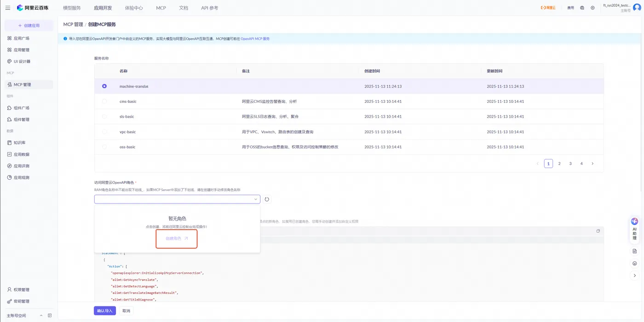Viewport: 644px width, 322px height.
Task: Open the 文档 top tab
Action: (x=184, y=8)
